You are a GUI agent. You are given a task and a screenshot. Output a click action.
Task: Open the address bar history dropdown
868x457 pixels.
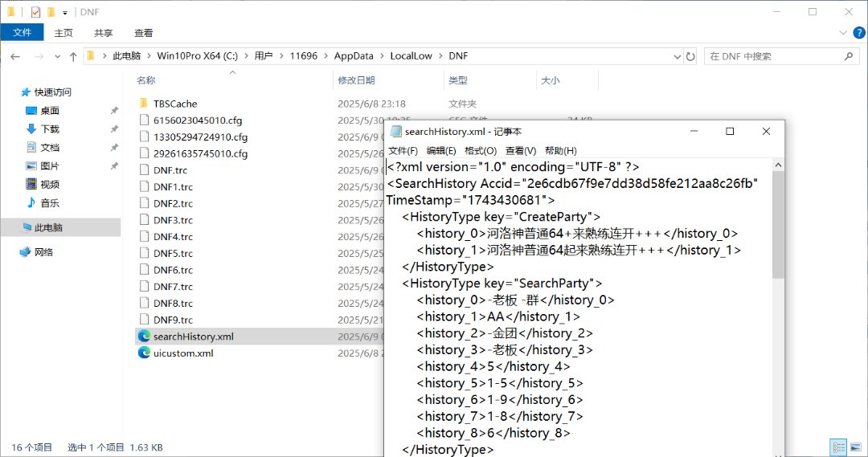click(x=677, y=56)
